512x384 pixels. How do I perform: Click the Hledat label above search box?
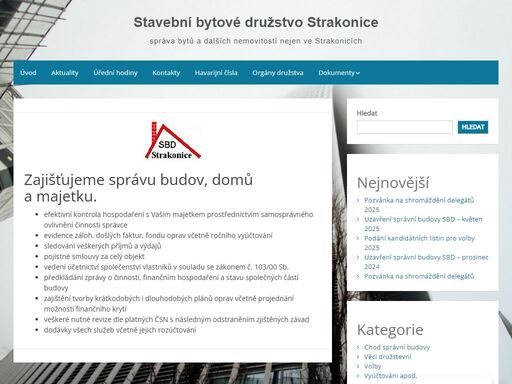click(x=367, y=113)
